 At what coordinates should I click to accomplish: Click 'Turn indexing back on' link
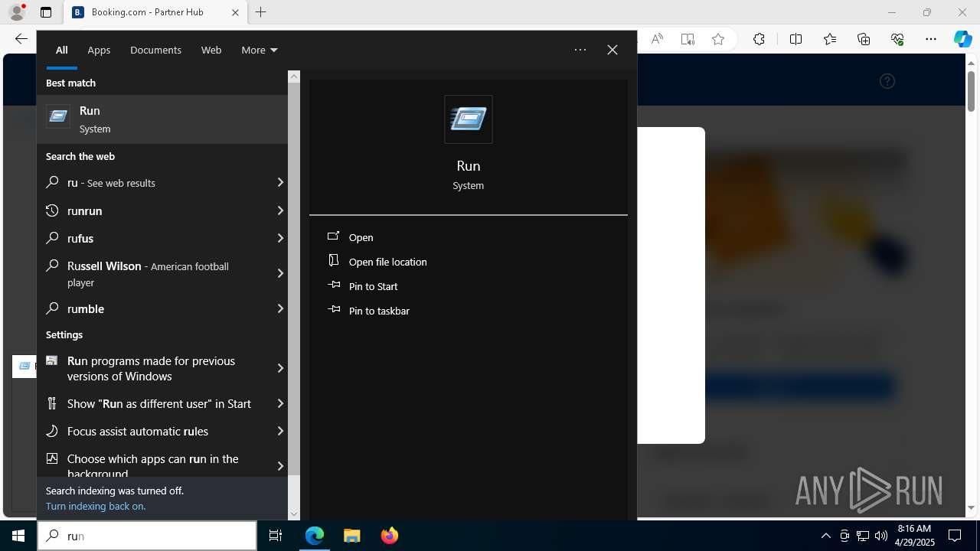tap(96, 506)
